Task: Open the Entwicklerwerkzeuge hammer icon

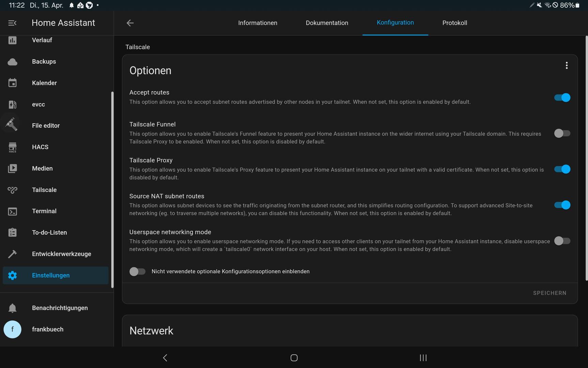Action: [12, 254]
